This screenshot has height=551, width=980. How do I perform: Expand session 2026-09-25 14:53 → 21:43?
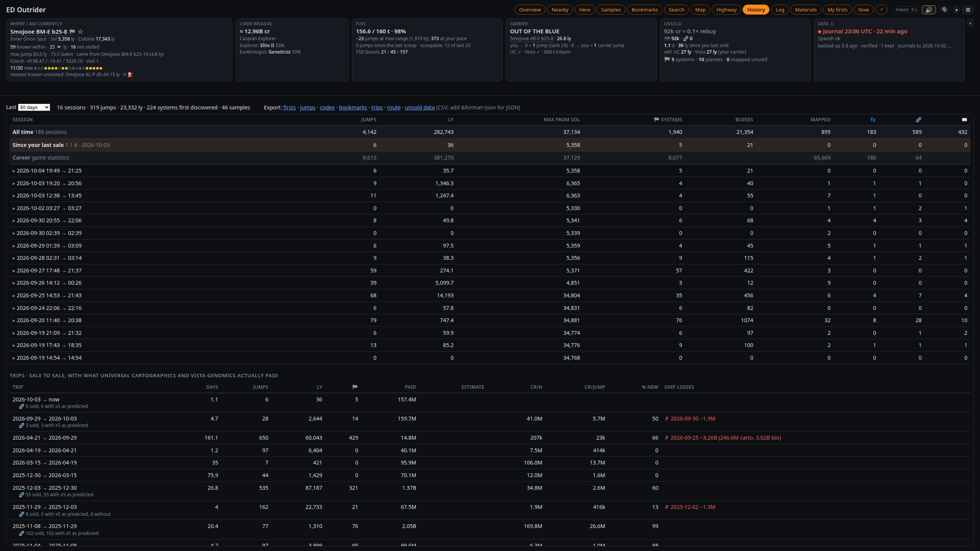point(14,296)
